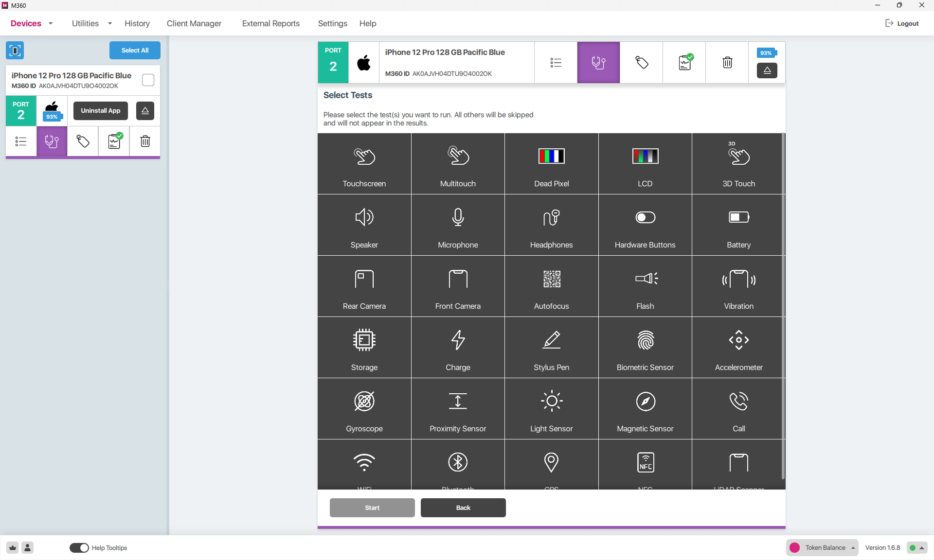Click the crown icon in status bar
This screenshot has width=934, height=560.
[x=13, y=548]
